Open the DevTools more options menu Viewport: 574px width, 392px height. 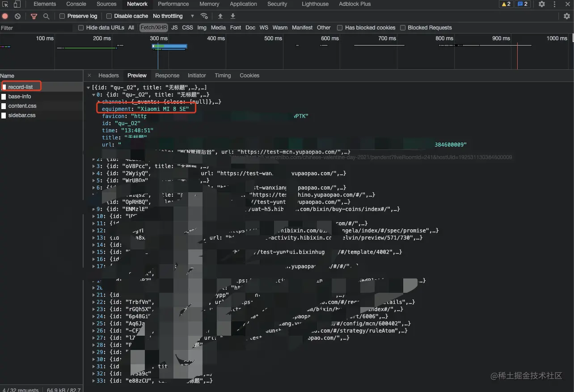click(555, 4)
